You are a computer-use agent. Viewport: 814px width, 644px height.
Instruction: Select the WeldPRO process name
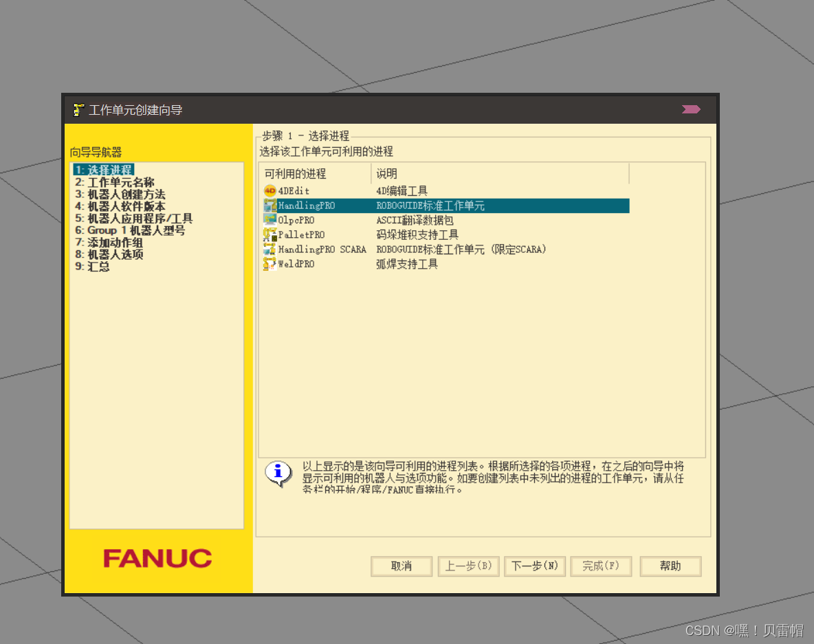(296, 264)
